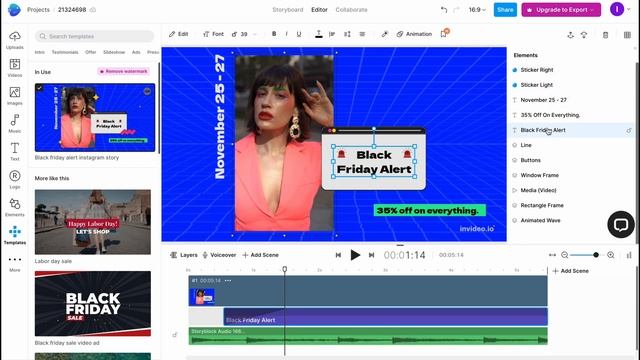
Task: Switch to the Storyboard tab
Action: 288,10
